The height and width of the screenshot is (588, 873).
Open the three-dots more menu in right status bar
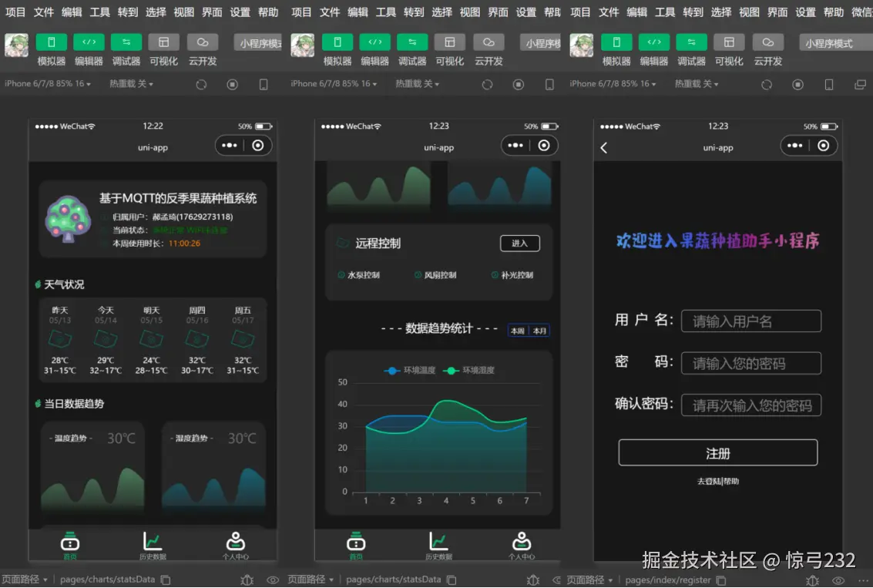[864, 580]
